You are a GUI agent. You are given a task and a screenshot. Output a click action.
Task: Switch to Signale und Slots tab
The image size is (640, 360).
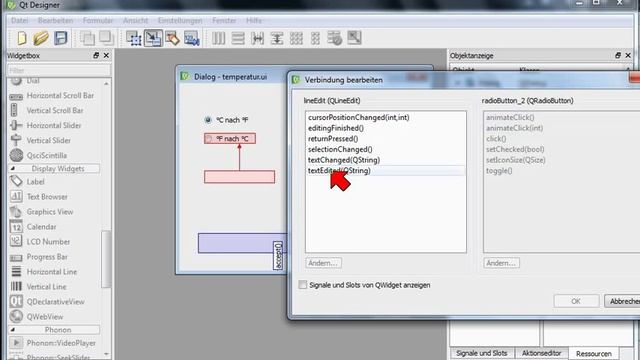pyautogui.click(x=481, y=353)
